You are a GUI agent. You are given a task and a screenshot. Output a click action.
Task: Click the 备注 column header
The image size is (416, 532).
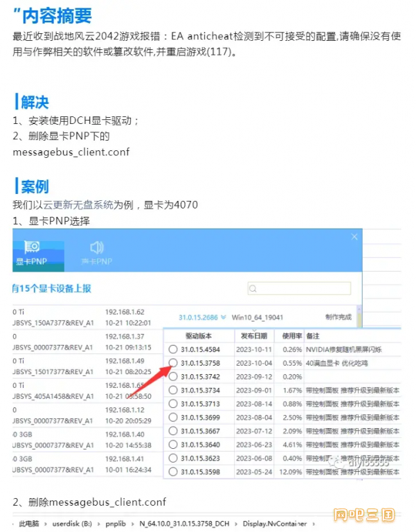pyautogui.click(x=313, y=336)
